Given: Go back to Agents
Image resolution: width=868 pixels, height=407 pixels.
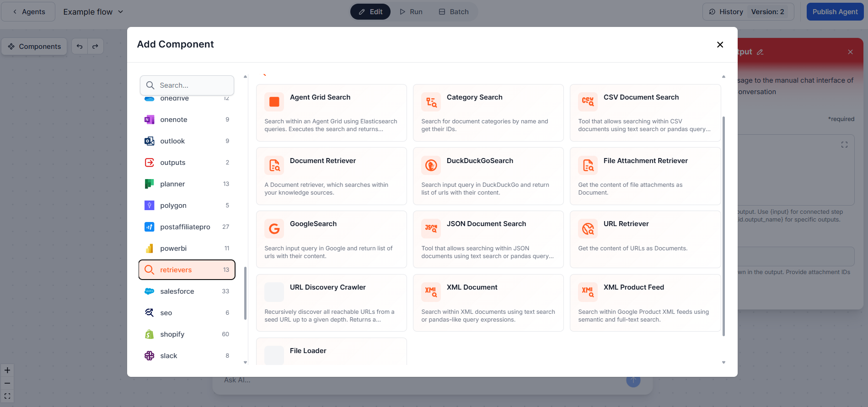Looking at the screenshot, I should (28, 12).
